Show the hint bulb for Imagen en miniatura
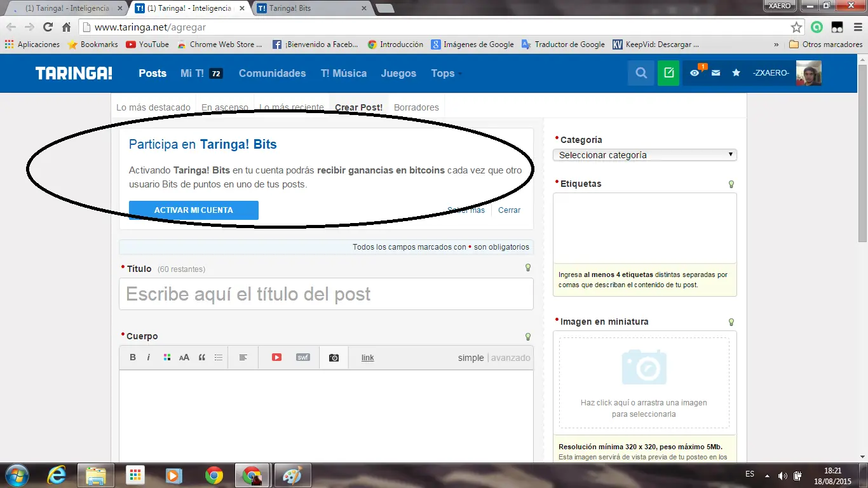 coord(731,322)
